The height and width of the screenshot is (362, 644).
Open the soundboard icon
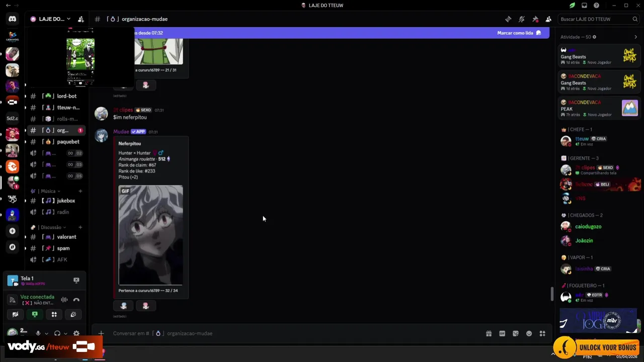tap(73, 314)
